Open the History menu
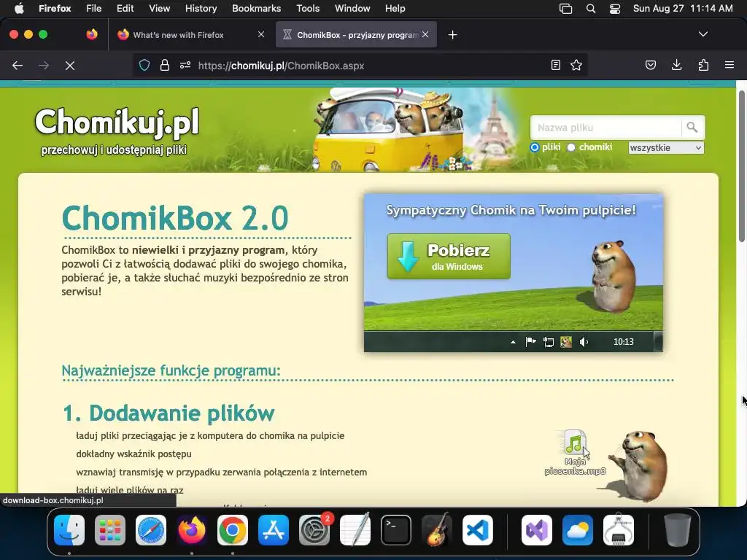Image resolution: width=747 pixels, height=560 pixels. pos(201,9)
